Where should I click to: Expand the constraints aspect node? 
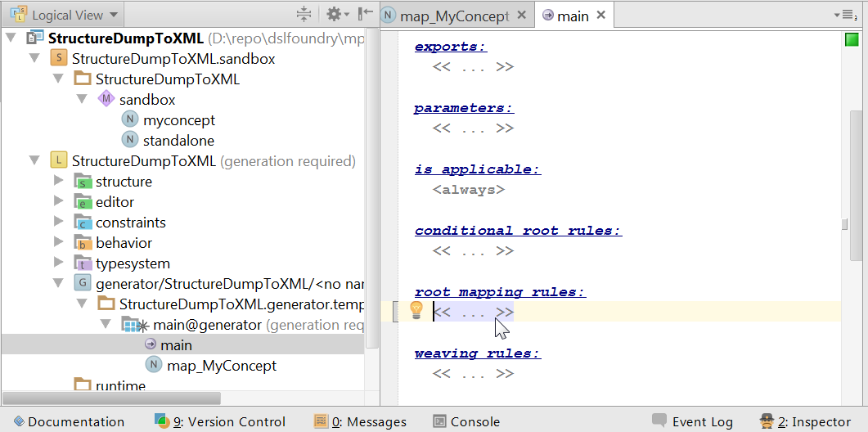point(58,222)
